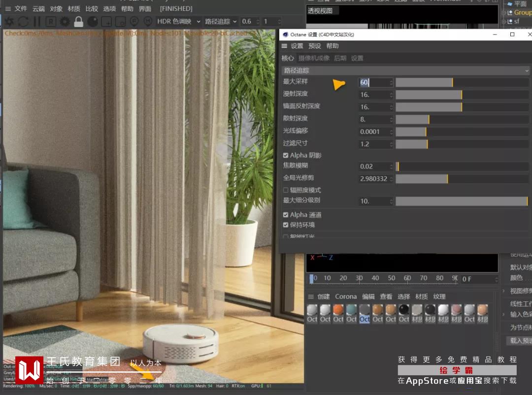Image resolution: width=532 pixels, height=395 pixels.
Task: Click the 散射深度 slider bar
Action: [462, 120]
